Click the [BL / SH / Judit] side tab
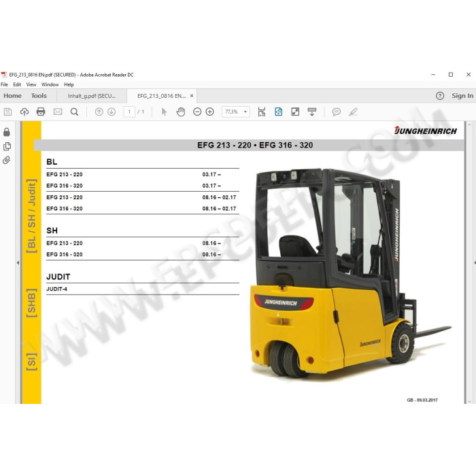476x476 pixels. click(x=31, y=216)
